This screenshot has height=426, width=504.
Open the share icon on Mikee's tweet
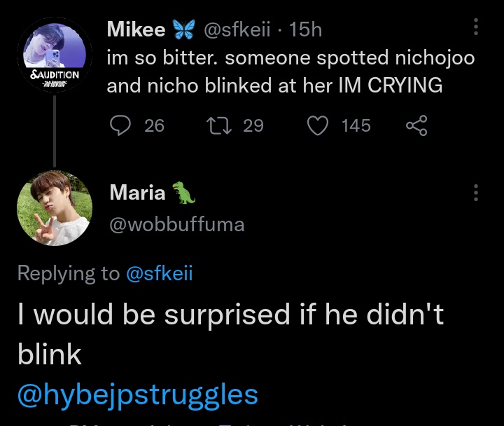tap(416, 125)
